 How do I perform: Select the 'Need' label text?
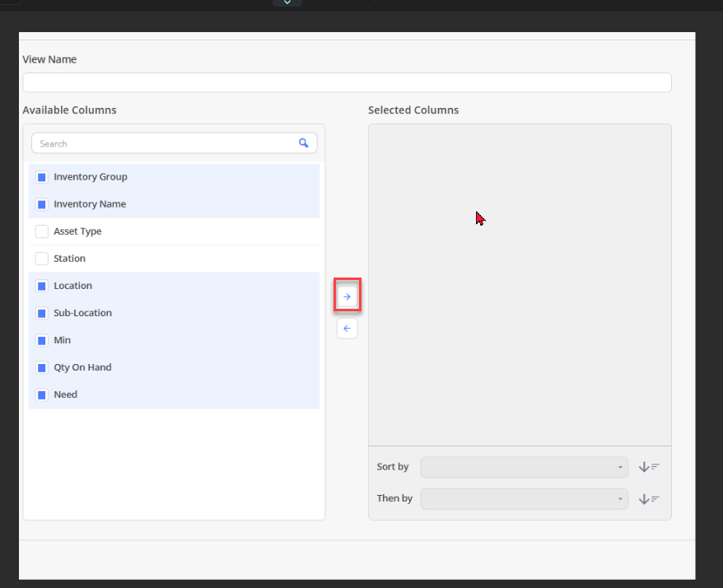click(66, 394)
